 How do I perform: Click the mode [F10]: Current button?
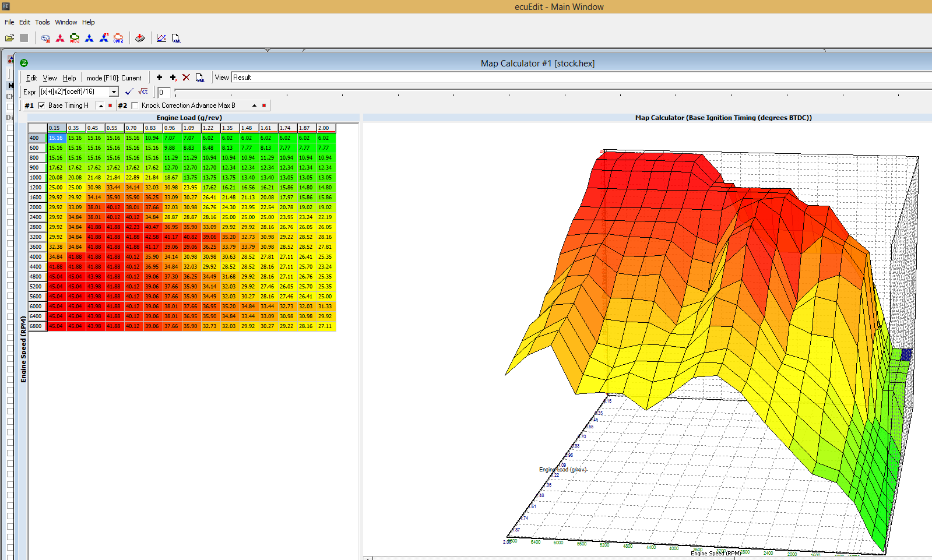114,78
